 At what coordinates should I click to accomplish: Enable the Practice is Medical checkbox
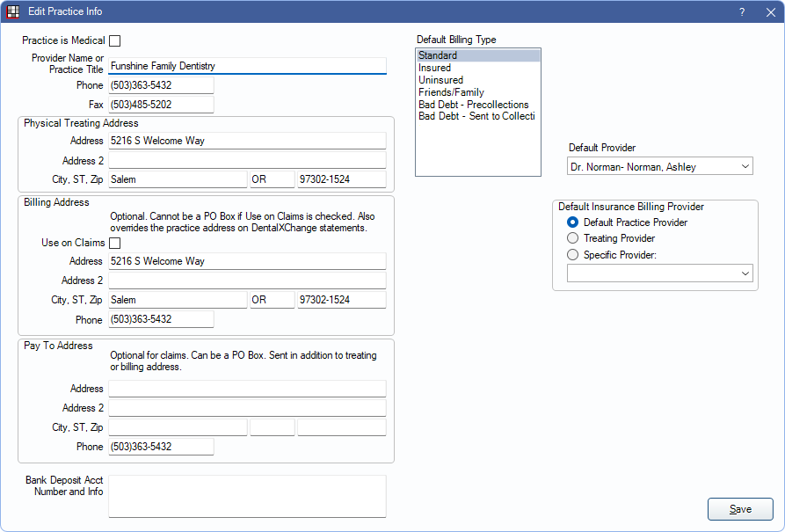[114, 40]
